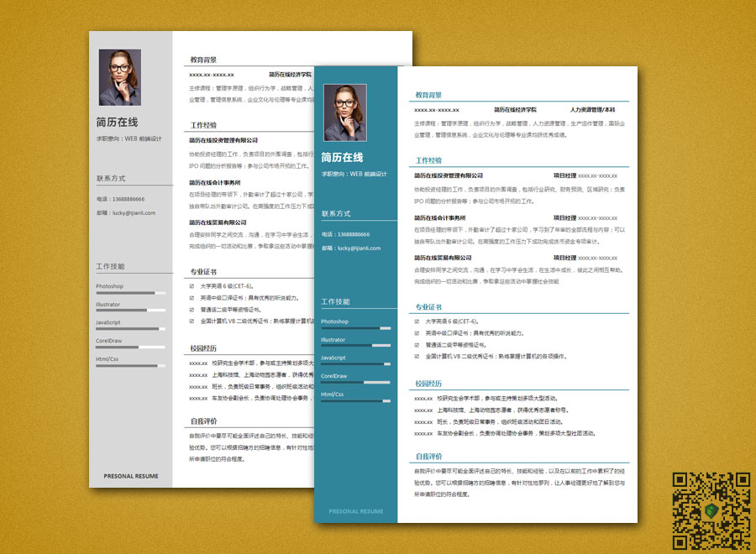Tick the 大学英语6级 checkbox on the blue resume

click(x=417, y=321)
